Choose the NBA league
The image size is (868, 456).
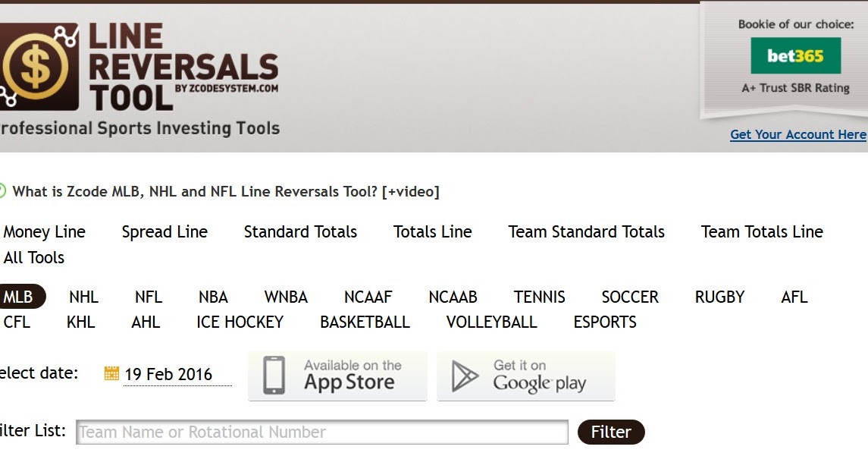[x=213, y=297]
